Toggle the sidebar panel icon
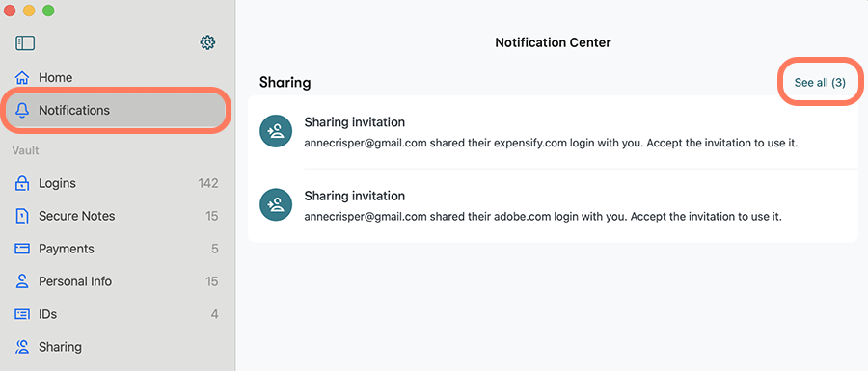868x371 pixels. coord(25,43)
